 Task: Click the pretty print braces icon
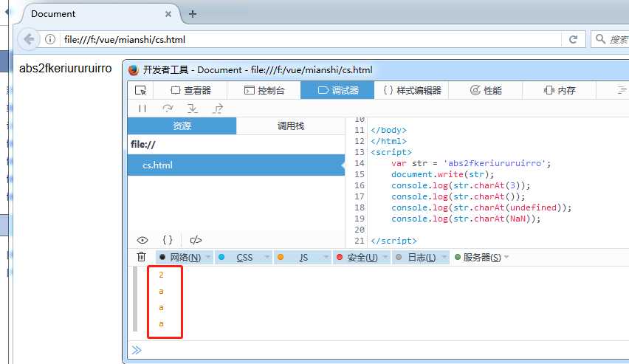click(168, 240)
